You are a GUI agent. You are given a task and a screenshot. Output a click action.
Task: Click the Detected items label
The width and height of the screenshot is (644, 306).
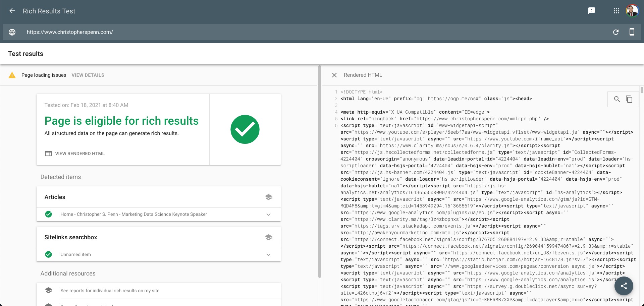61,177
